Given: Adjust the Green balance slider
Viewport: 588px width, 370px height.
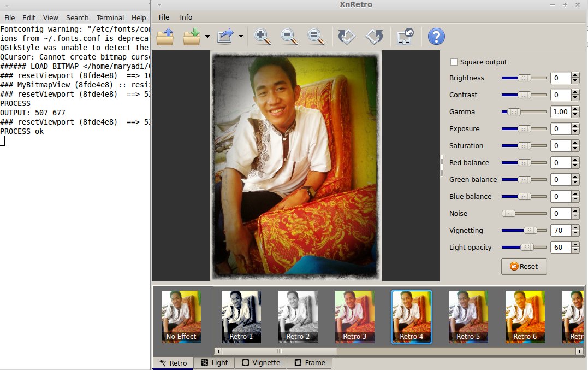Looking at the screenshot, I should pos(524,179).
